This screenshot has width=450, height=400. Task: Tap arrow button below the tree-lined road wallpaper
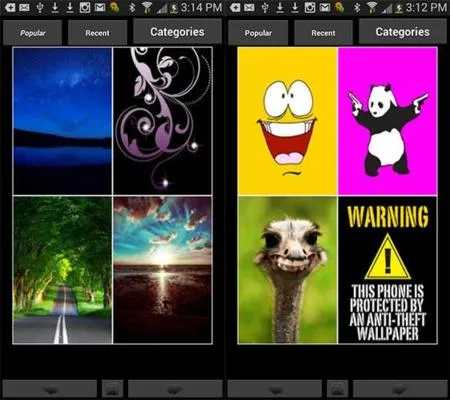tap(50, 389)
